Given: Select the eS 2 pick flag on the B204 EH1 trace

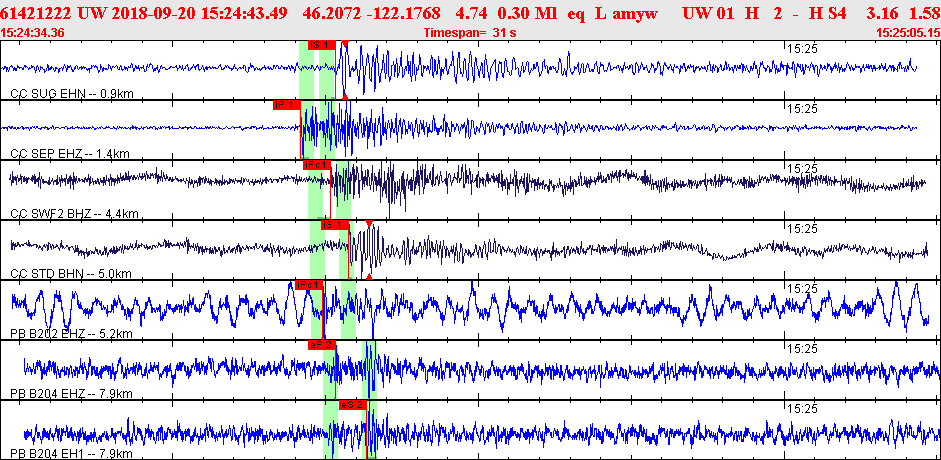Looking at the screenshot, I should 352,405.
